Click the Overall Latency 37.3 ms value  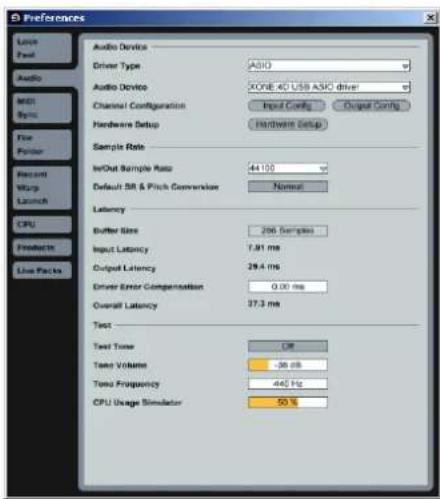click(264, 304)
